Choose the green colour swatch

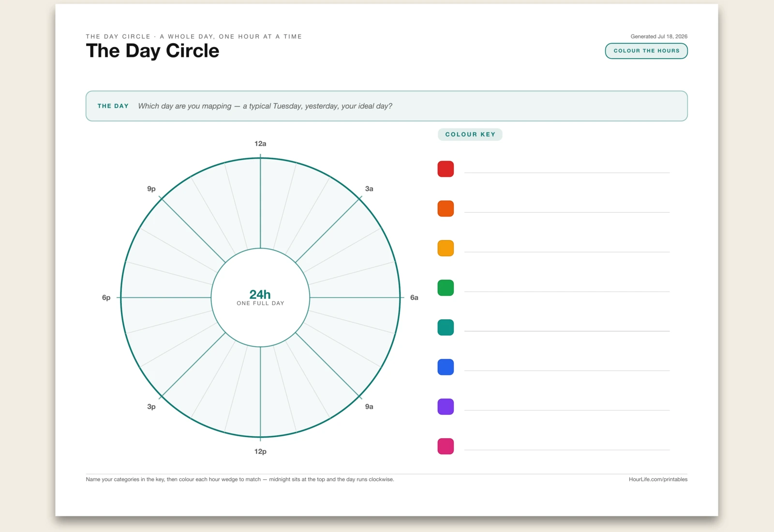[446, 288]
